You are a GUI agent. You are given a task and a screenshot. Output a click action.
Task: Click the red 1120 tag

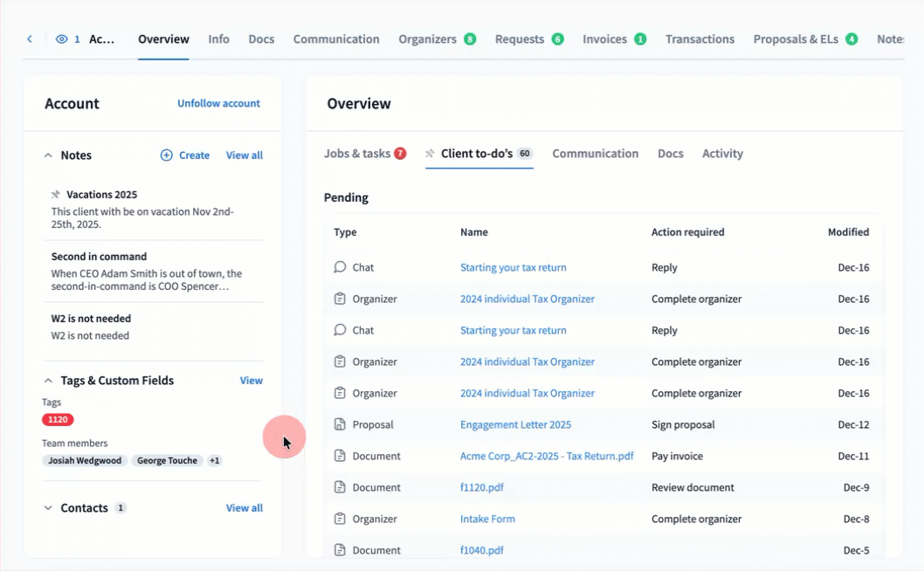tap(58, 420)
